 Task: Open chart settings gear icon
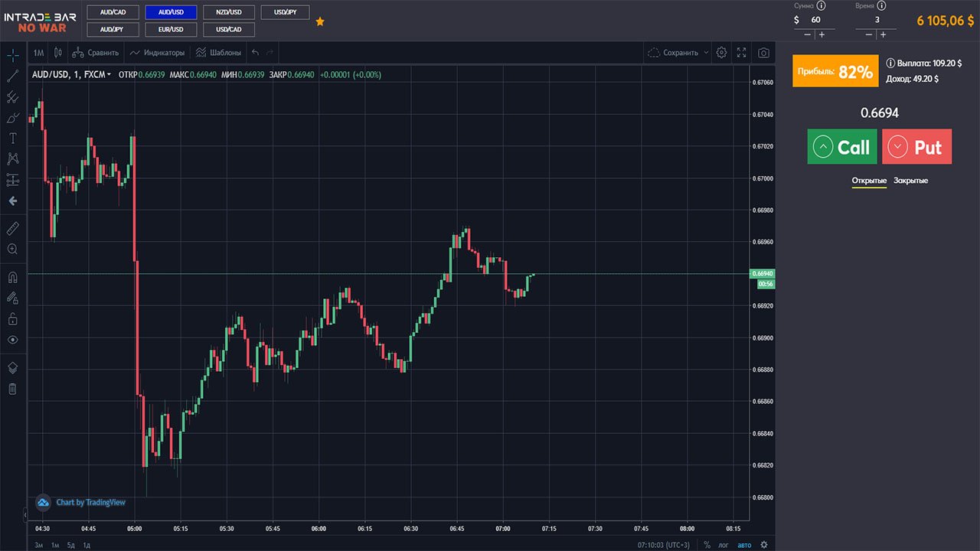click(x=721, y=53)
